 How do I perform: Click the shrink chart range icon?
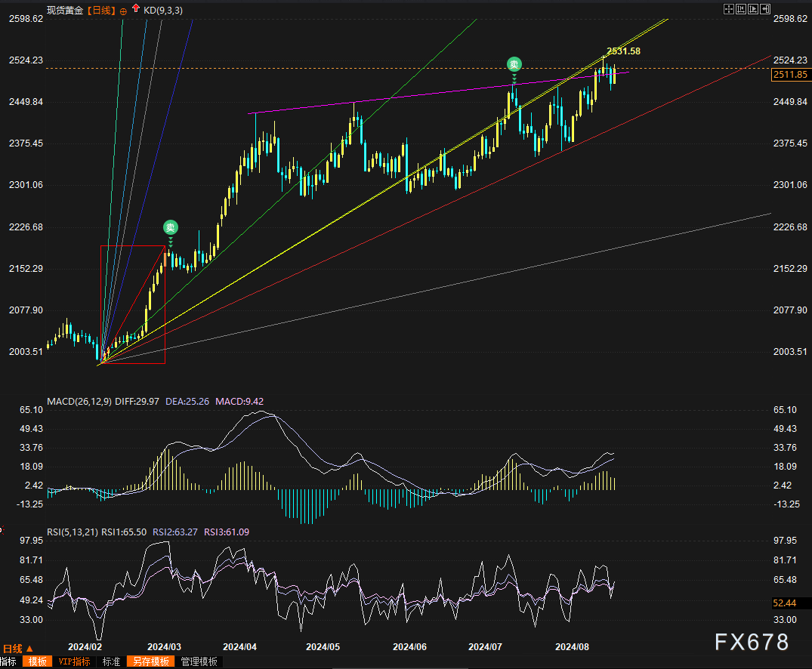(741, 9)
